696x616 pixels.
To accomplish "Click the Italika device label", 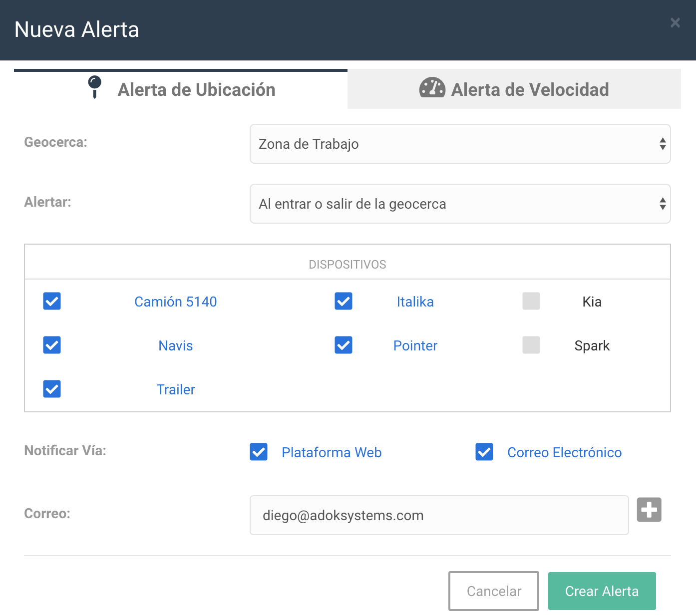I will click(x=415, y=302).
